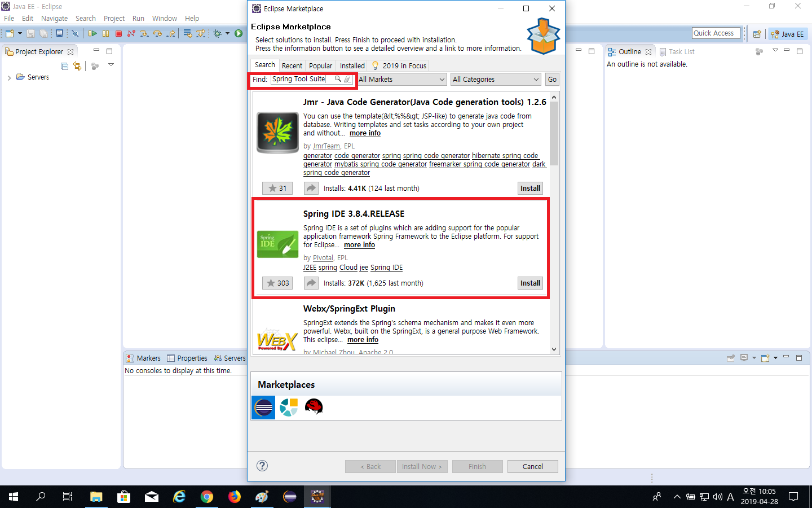Click the results list vertical scrollbar thumb
This screenshot has width=812, height=508.
pyautogui.click(x=554, y=134)
